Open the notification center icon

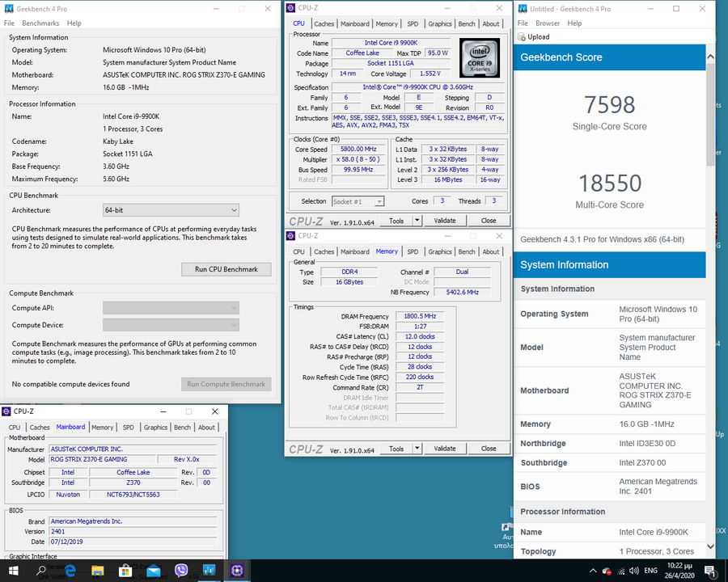(710, 571)
